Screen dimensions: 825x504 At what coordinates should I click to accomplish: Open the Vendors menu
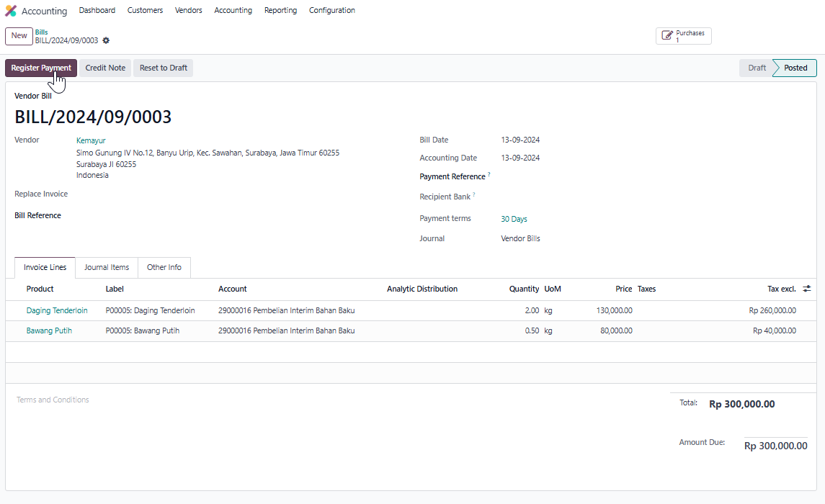(188, 11)
